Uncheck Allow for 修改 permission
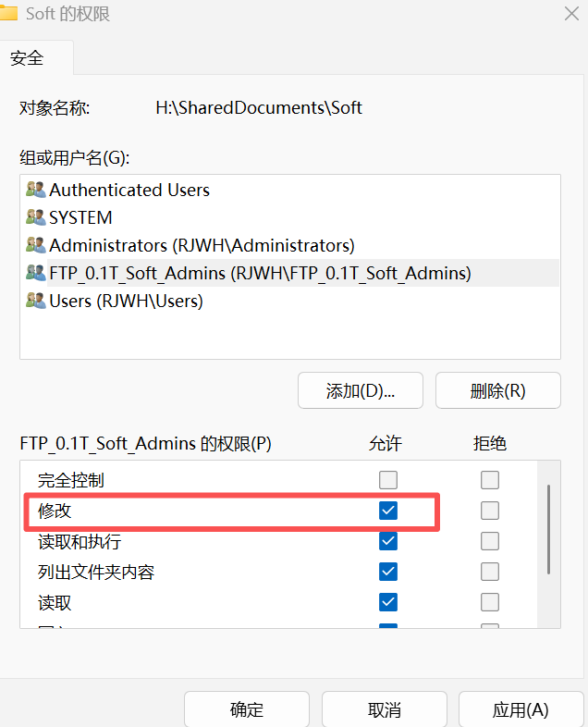Viewport: 588px width, 727px height. click(x=387, y=511)
